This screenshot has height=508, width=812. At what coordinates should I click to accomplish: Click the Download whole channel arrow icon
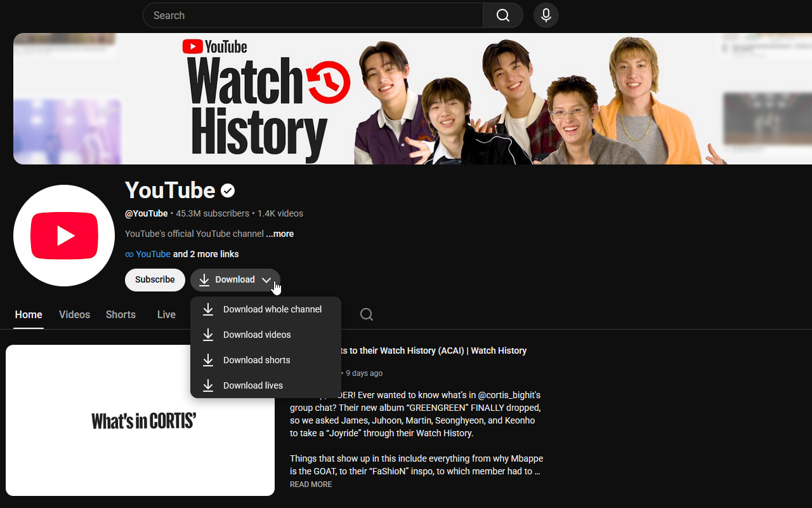(207, 309)
